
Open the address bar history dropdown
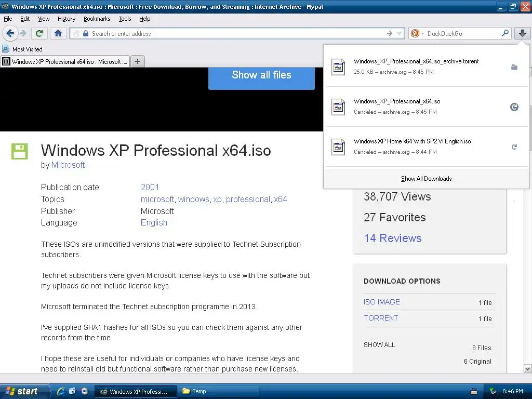pyautogui.click(x=400, y=33)
